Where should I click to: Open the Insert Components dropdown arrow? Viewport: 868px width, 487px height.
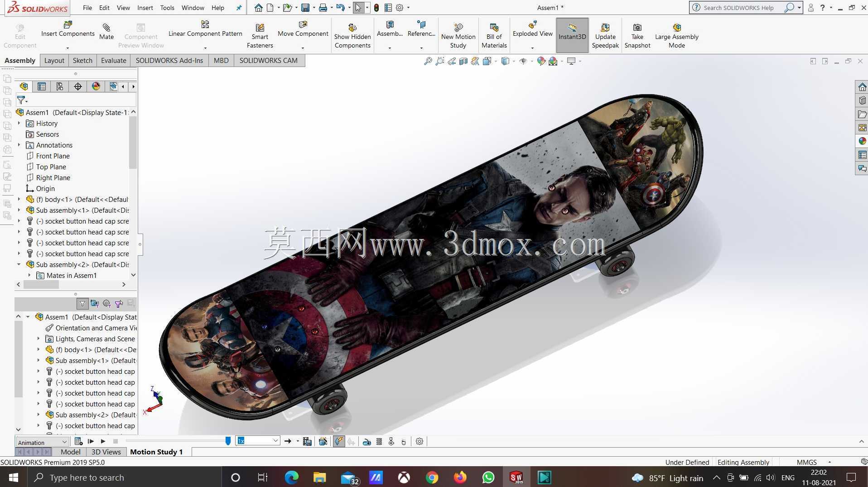click(x=68, y=48)
